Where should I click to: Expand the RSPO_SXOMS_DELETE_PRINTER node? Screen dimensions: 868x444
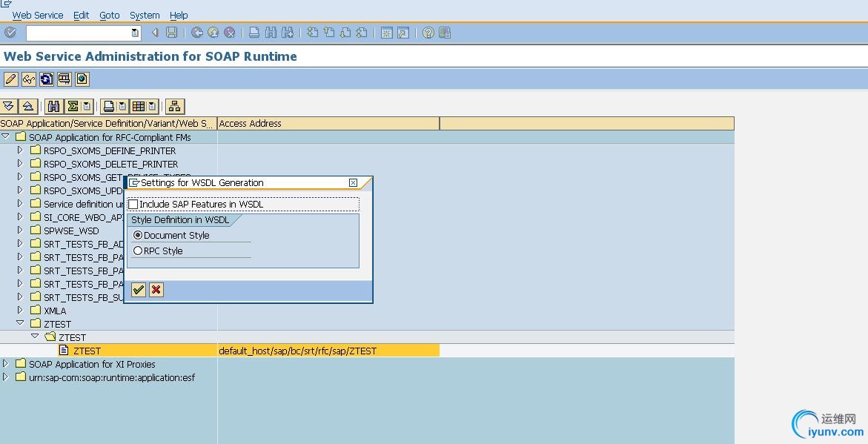(20, 163)
